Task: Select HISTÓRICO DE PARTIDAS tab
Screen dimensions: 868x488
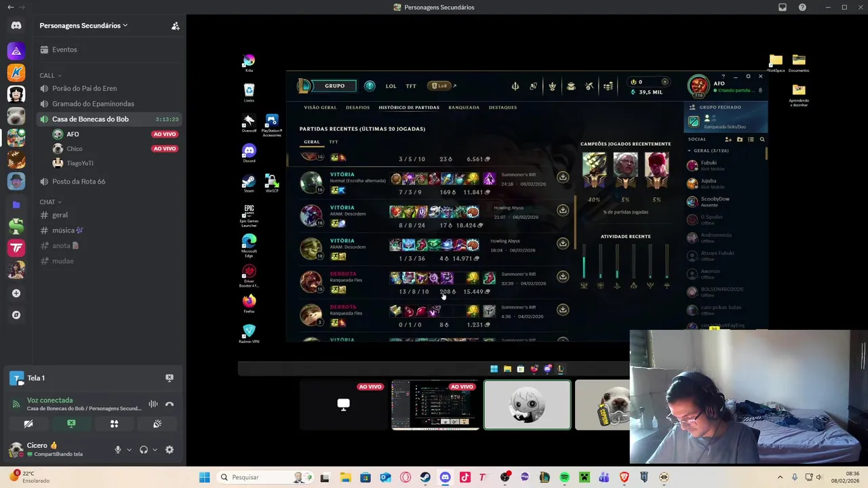Action: (409, 107)
